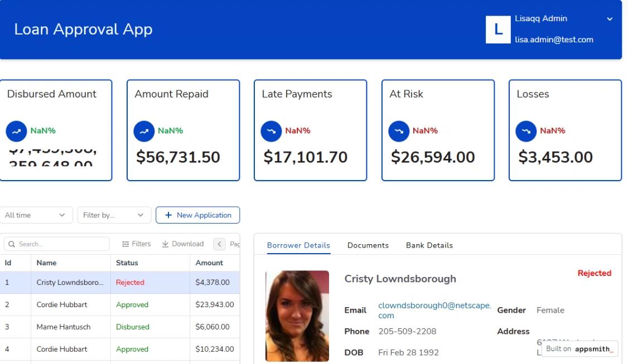Screen dimensions: 628x364
Task: Click the Download table data button
Action: (182, 244)
